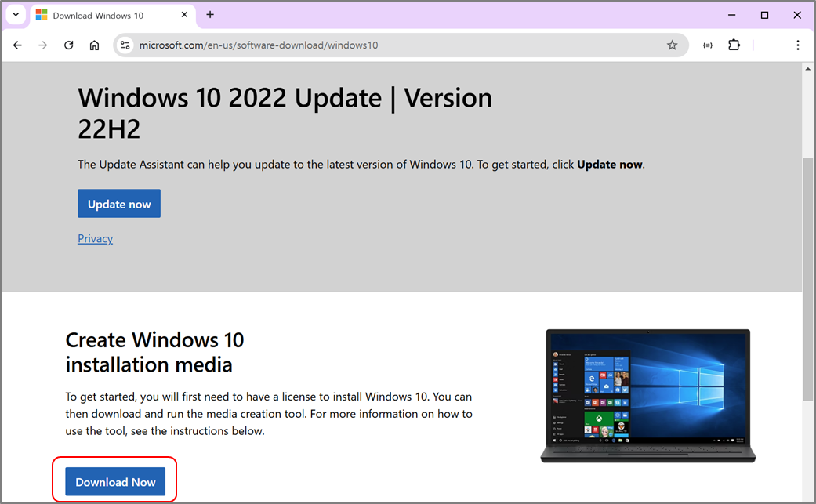
Task: Click the Windows 10 laptop image
Action: pyautogui.click(x=648, y=396)
